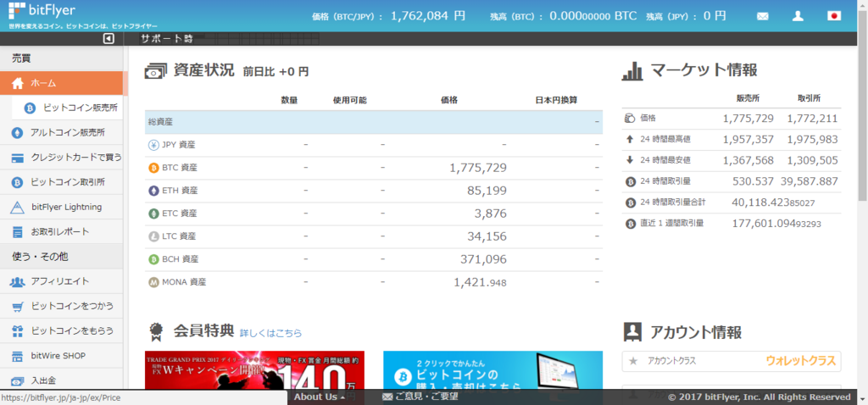This screenshot has width=868, height=405.
Task: Click the green BCH coin icon
Action: 153,259
